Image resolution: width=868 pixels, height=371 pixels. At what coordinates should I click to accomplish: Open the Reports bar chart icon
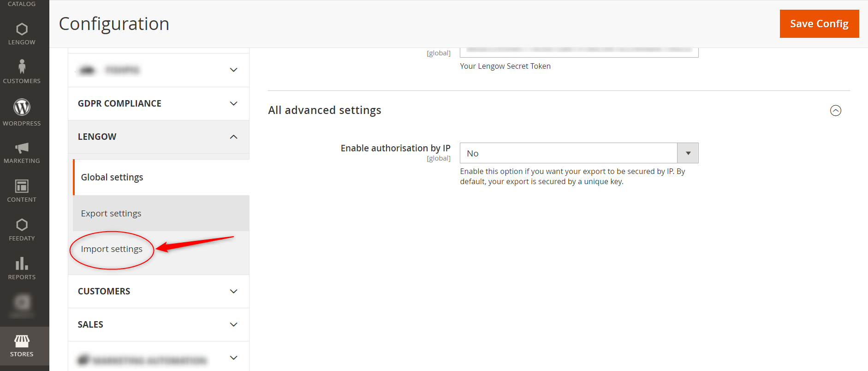pyautogui.click(x=22, y=264)
